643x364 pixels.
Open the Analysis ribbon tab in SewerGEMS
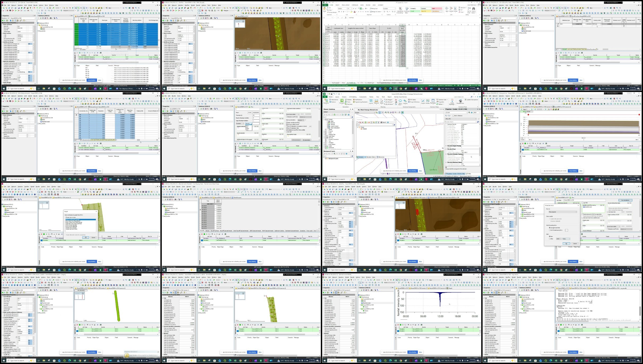coord(344,97)
